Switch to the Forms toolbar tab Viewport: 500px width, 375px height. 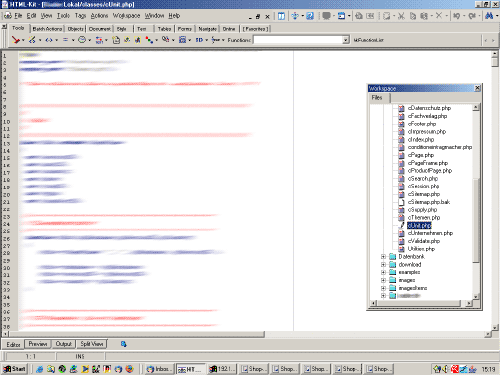(184, 29)
